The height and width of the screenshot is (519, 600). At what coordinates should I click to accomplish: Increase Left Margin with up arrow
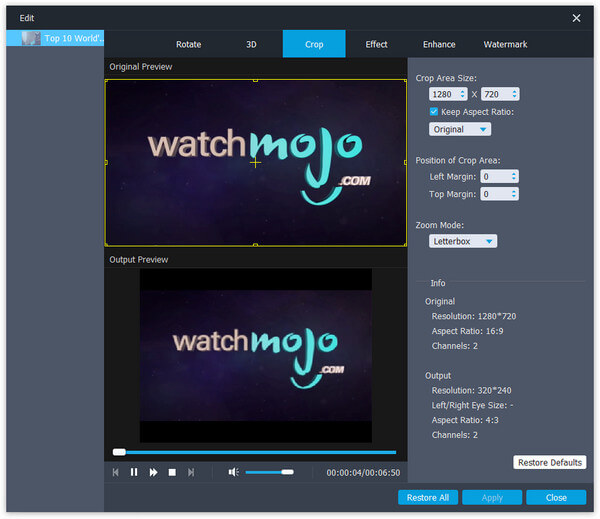[514, 174]
